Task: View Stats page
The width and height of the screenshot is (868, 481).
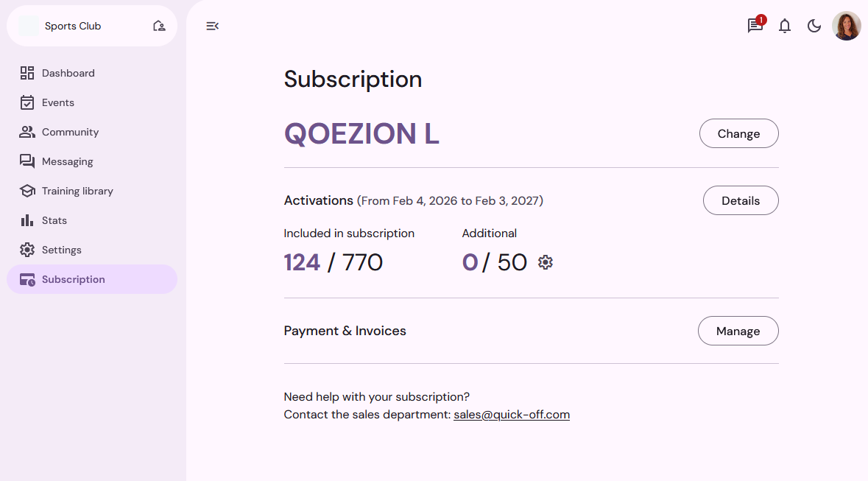Action: pyautogui.click(x=54, y=220)
